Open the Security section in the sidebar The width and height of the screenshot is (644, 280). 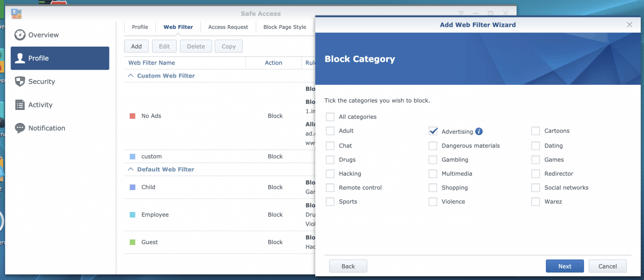[x=42, y=81]
